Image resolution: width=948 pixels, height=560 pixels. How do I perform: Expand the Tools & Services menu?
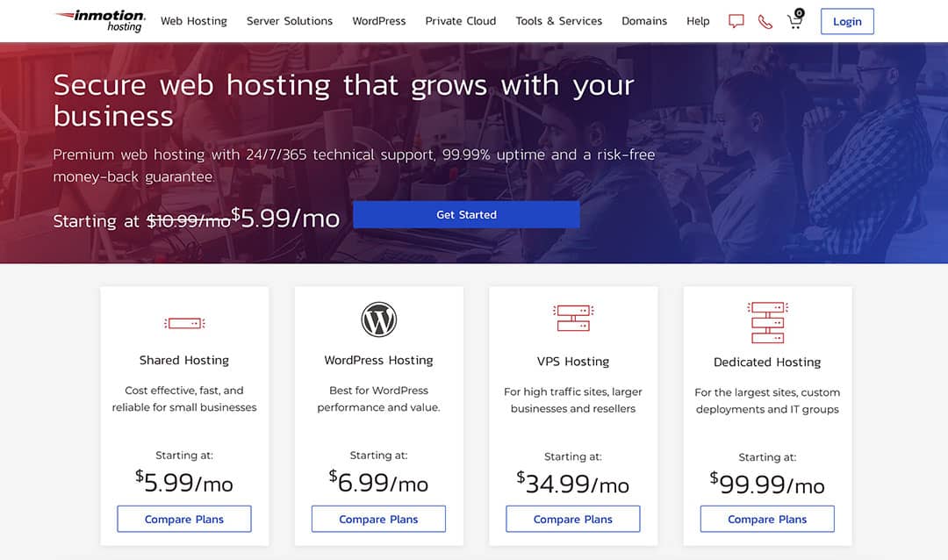[x=559, y=21]
